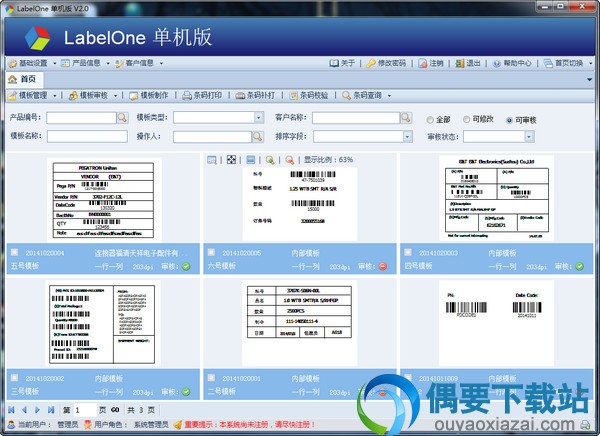Zoom in with the green magnifier icon
The height and width of the screenshot is (436, 600).
tap(270, 160)
